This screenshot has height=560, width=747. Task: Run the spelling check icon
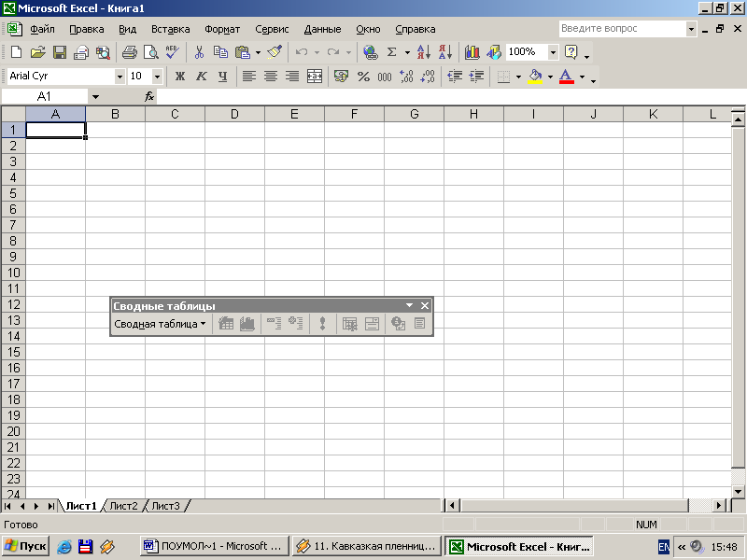click(173, 52)
